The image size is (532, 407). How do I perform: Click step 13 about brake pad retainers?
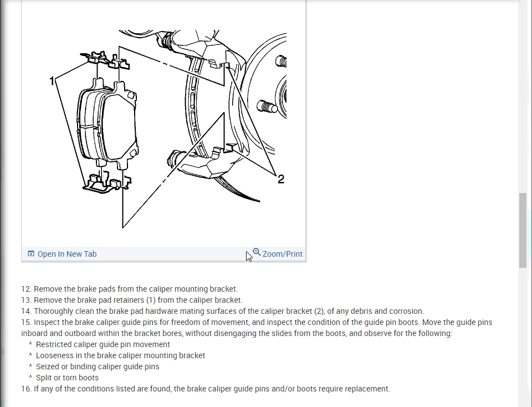click(132, 300)
